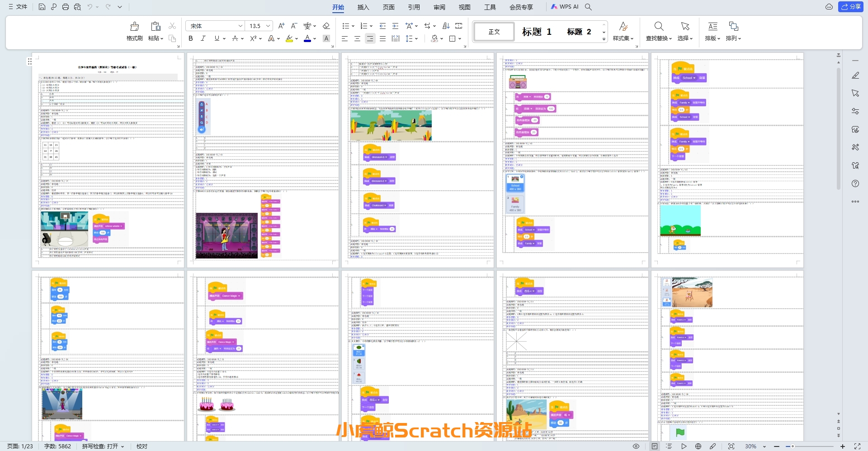Click the blue font color button

[307, 38]
